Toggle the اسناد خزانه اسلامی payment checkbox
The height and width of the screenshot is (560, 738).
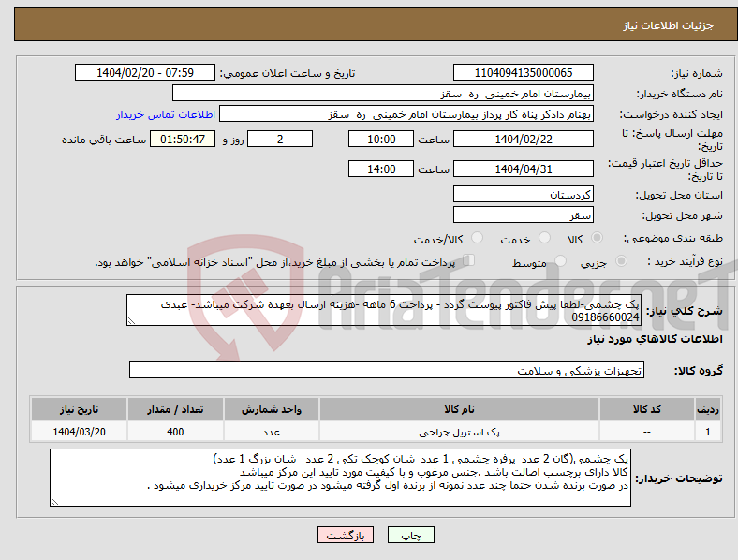coord(469,260)
